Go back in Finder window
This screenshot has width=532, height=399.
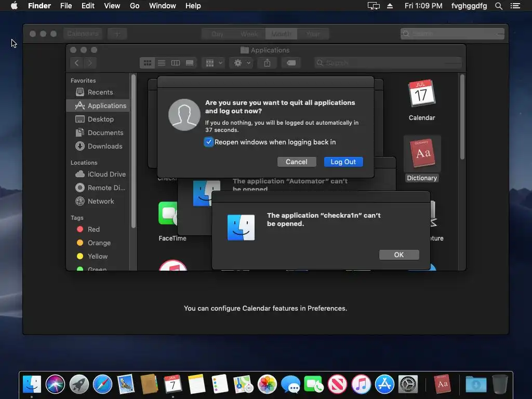click(77, 63)
